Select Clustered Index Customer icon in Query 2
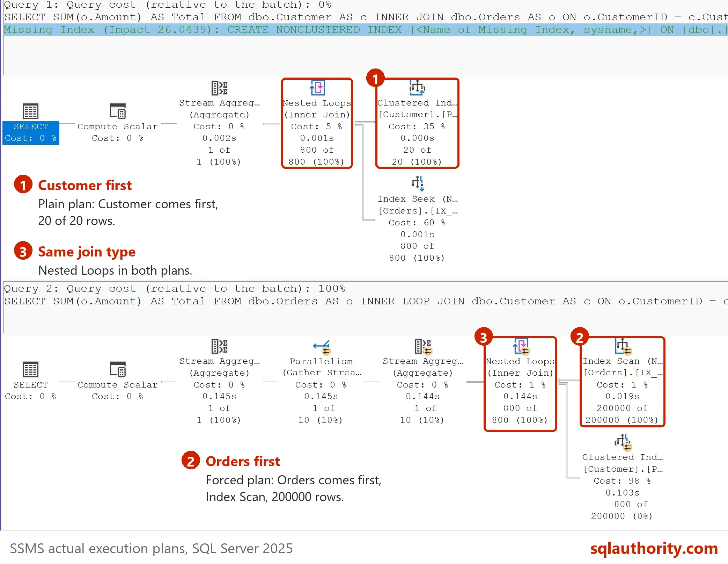 (623, 442)
